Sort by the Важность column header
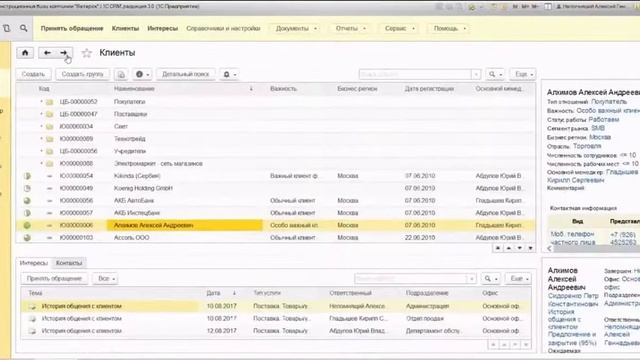The height and width of the screenshot is (360, 640). point(283,89)
